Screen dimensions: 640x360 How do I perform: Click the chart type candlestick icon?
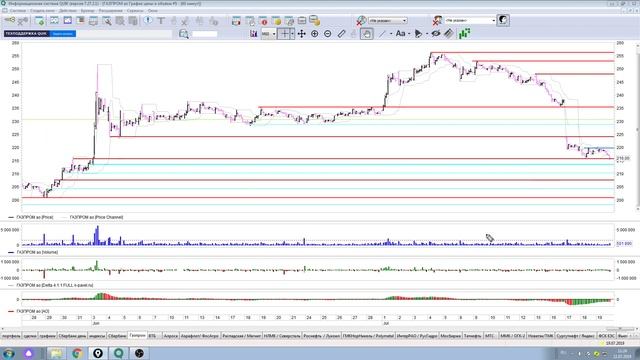point(254,34)
